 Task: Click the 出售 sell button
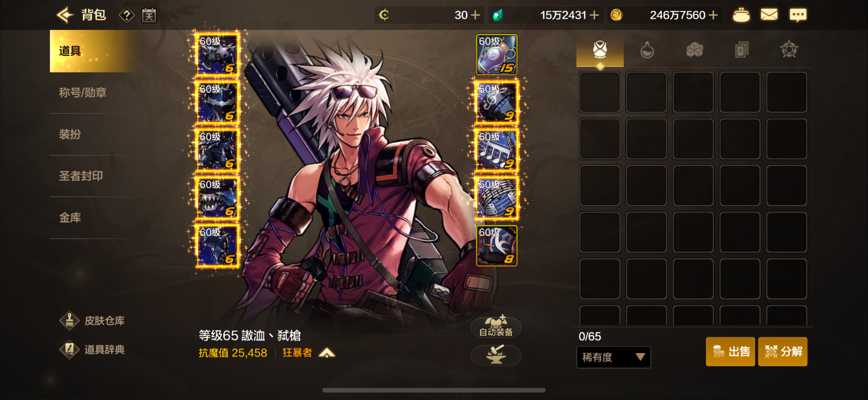[x=730, y=352]
